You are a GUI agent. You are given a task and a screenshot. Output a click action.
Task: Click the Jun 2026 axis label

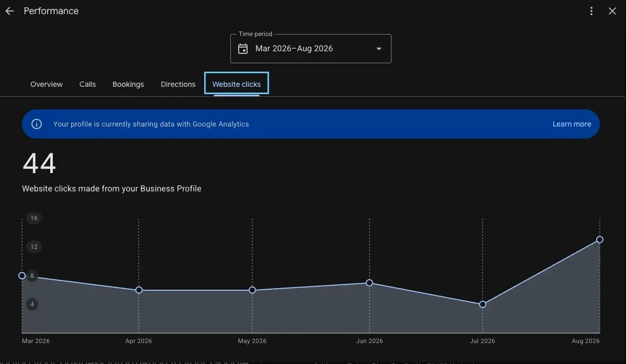370,341
